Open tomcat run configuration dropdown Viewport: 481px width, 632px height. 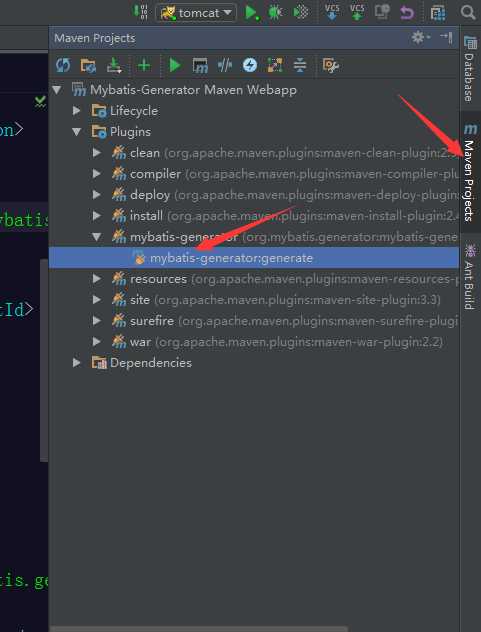[196, 13]
